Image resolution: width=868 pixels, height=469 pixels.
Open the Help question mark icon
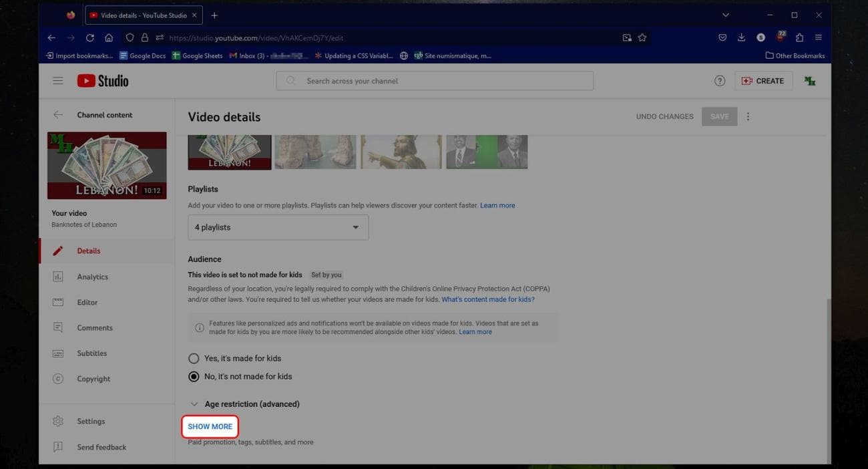pyautogui.click(x=720, y=80)
